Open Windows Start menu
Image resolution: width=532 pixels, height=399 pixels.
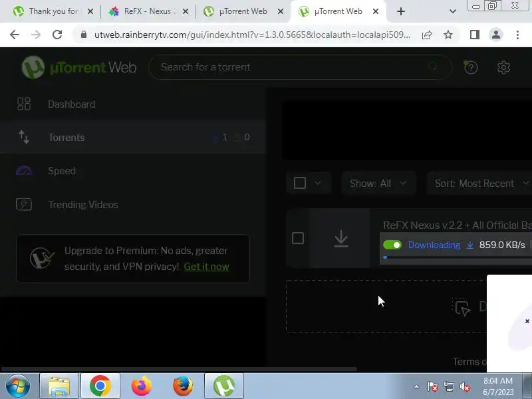click(18, 386)
